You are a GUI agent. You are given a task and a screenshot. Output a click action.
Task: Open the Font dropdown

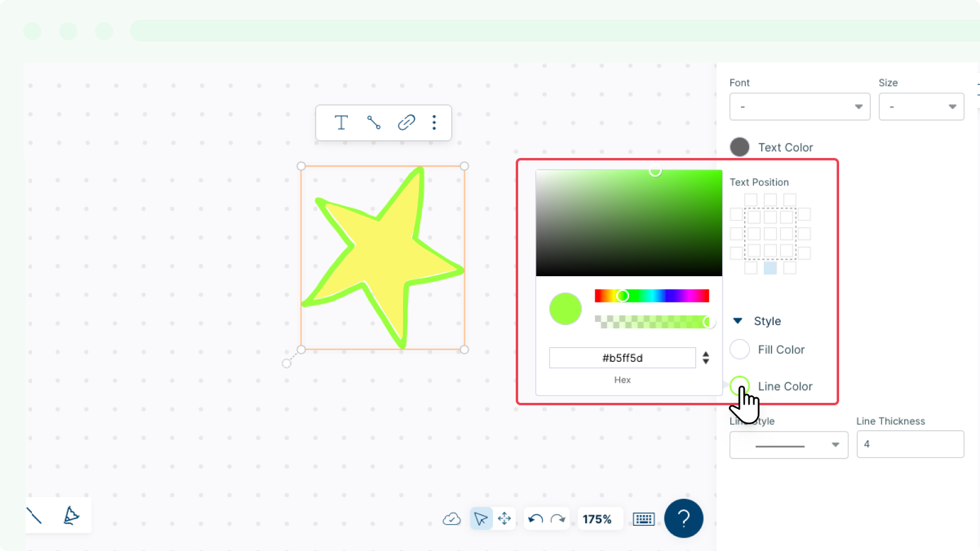(800, 107)
